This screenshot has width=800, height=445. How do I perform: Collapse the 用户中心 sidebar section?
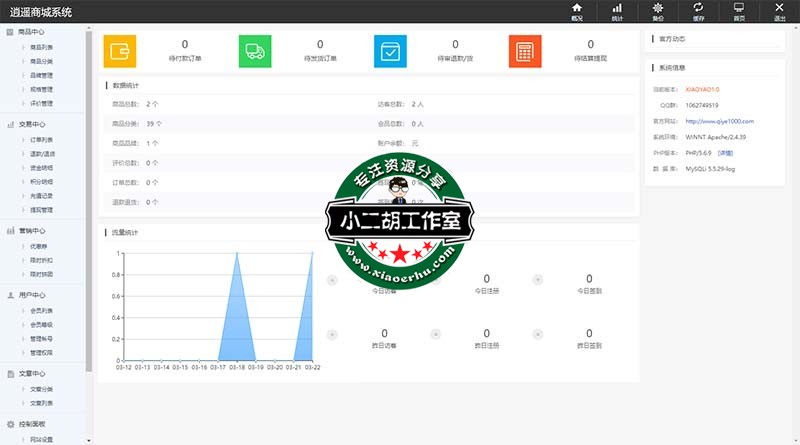30,295
